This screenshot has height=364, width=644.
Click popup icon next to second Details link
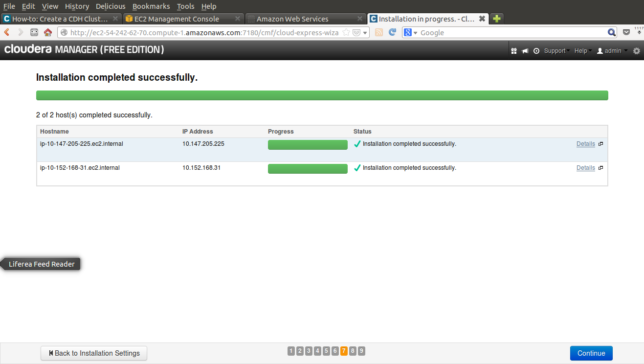pyautogui.click(x=600, y=168)
